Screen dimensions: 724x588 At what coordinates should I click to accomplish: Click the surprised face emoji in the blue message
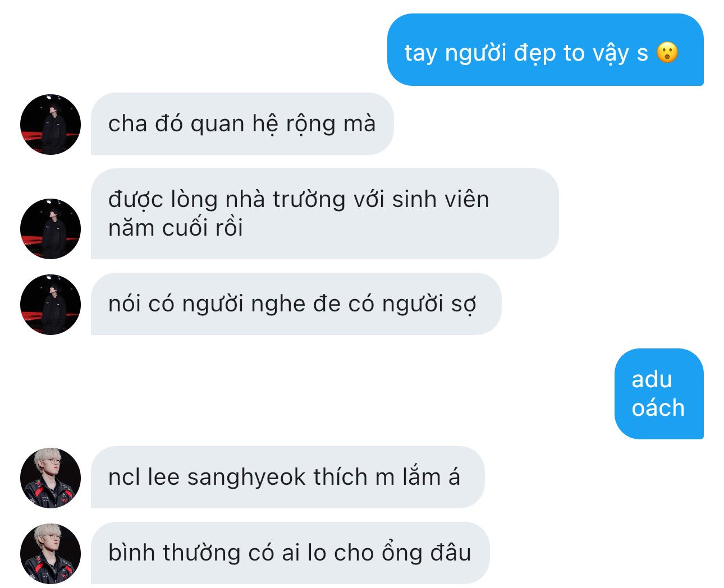click(x=667, y=53)
